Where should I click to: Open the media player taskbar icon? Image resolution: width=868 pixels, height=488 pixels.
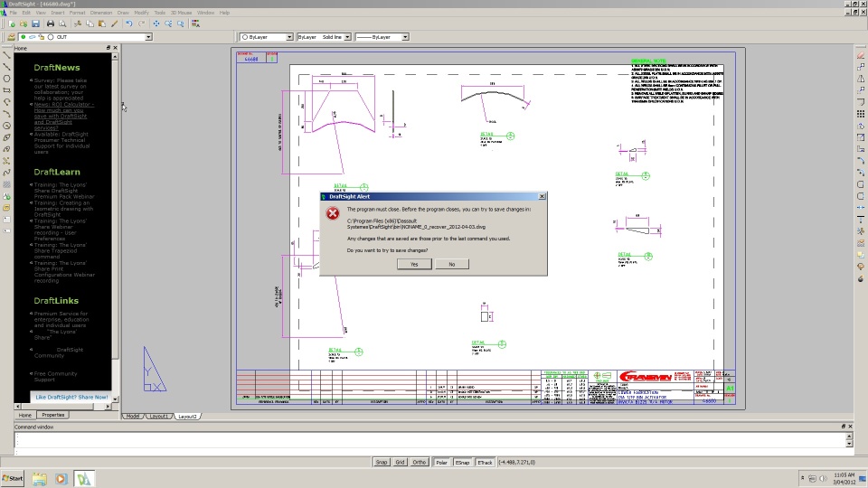61,479
